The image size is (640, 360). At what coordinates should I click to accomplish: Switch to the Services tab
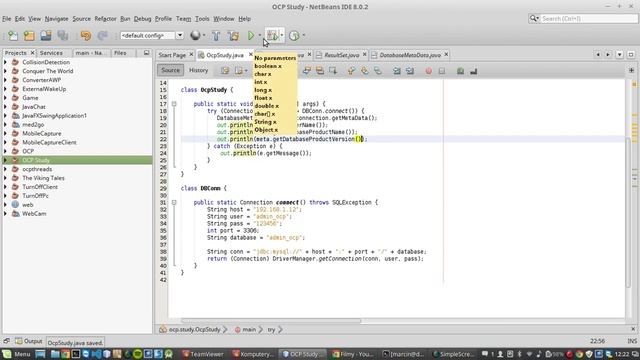[x=51, y=53]
